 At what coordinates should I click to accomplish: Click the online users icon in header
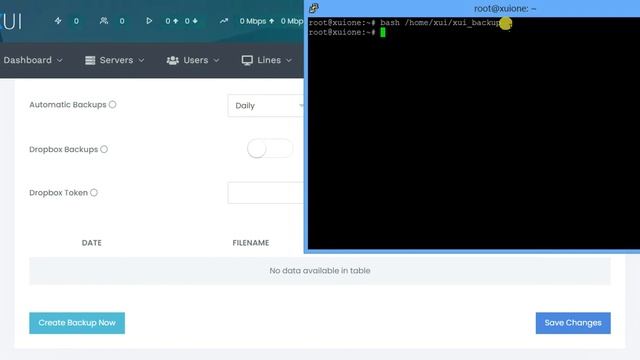pos(104,20)
